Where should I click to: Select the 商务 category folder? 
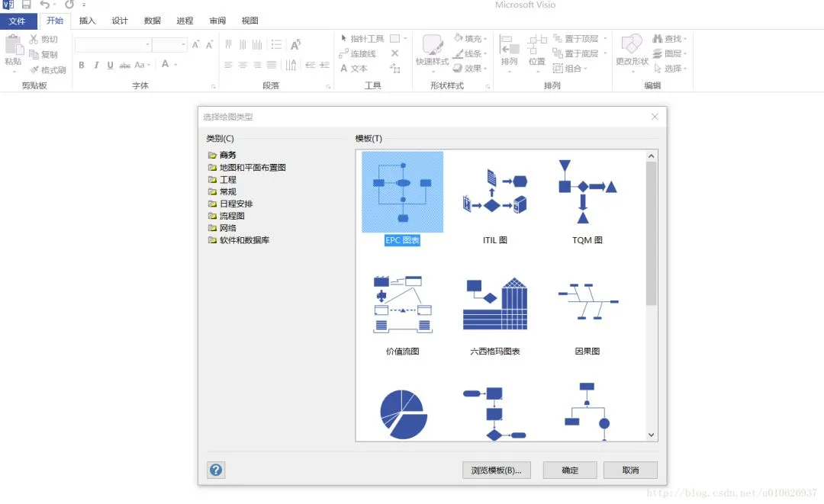click(222, 155)
